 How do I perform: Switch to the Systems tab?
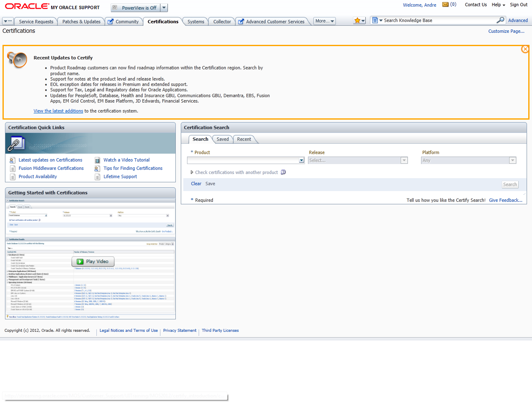click(196, 22)
